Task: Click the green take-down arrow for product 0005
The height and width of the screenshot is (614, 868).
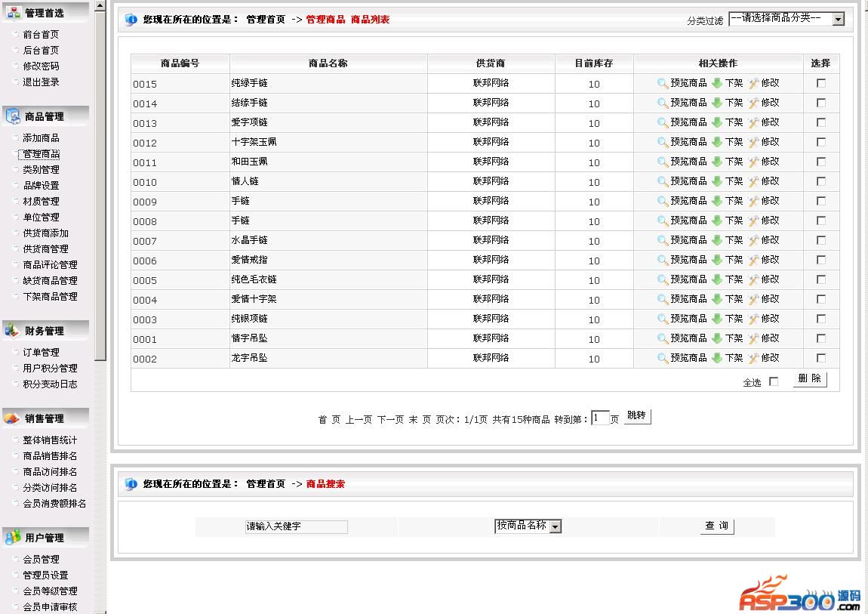Action: 717,279
